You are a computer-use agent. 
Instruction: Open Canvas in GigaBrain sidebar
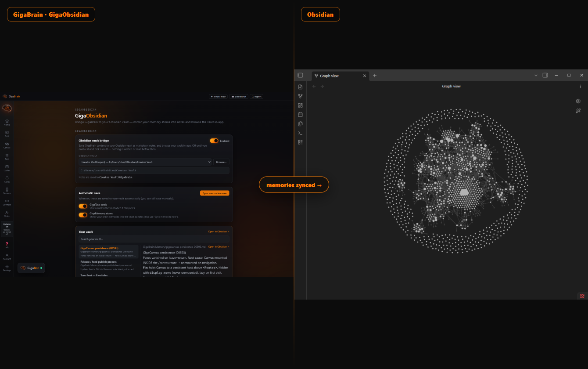coord(7,145)
